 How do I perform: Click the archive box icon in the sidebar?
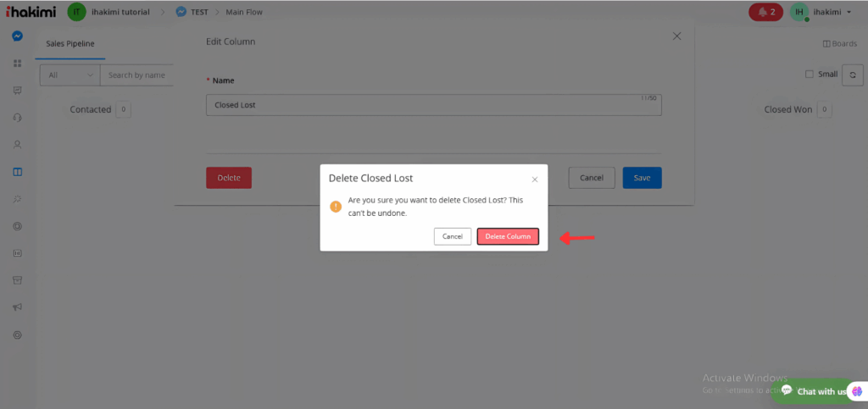pos(17,280)
